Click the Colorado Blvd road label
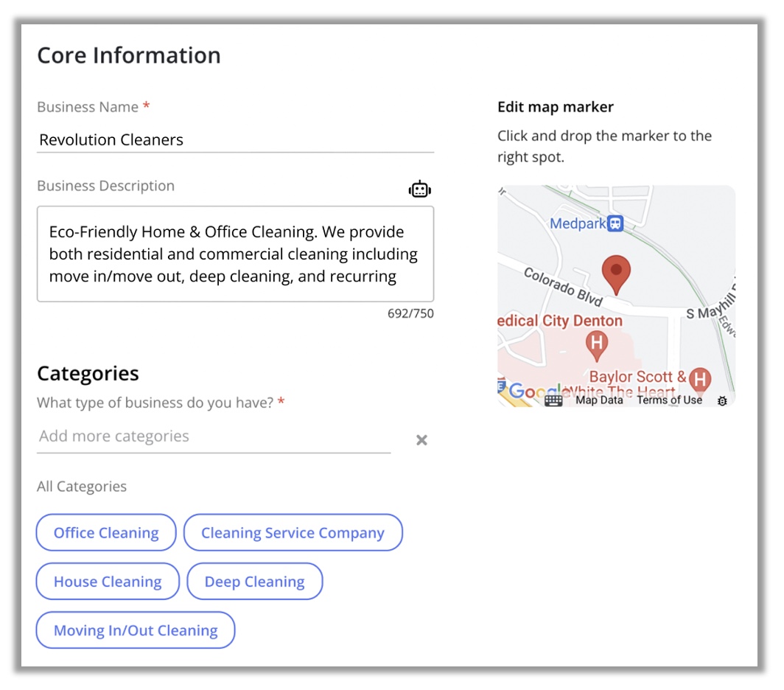Image resolution: width=784 pixels, height=690 pixels. pyautogui.click(x=563, y=287)
